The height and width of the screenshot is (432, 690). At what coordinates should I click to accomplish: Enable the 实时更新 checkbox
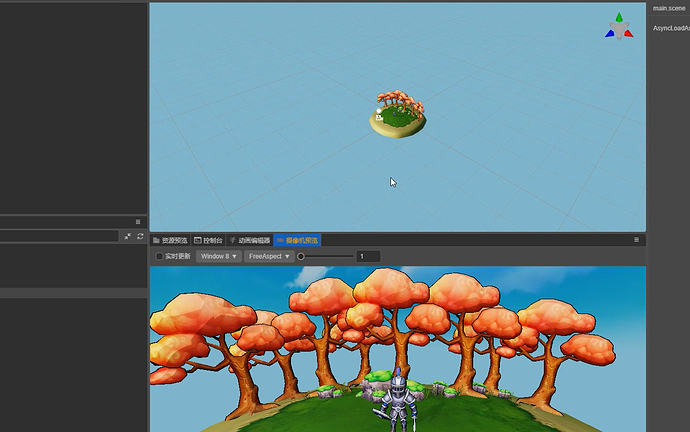[159, 256]
